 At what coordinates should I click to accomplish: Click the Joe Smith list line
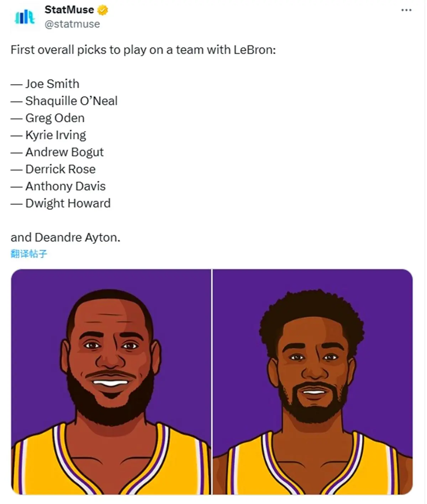coord(45,84)
